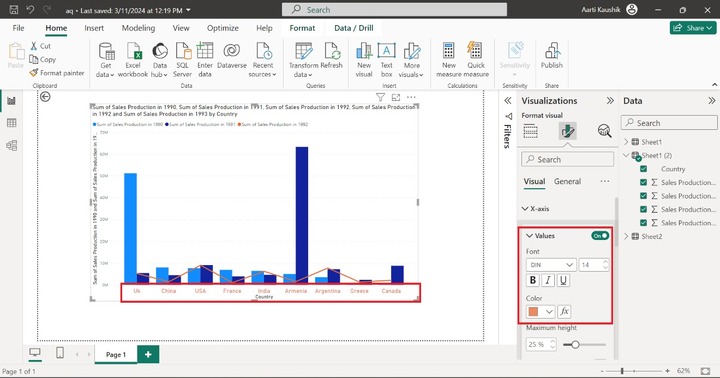The width and height of the screenshot is (720, 378).
Task: Create a Quick measure
Action: point(476,60)
